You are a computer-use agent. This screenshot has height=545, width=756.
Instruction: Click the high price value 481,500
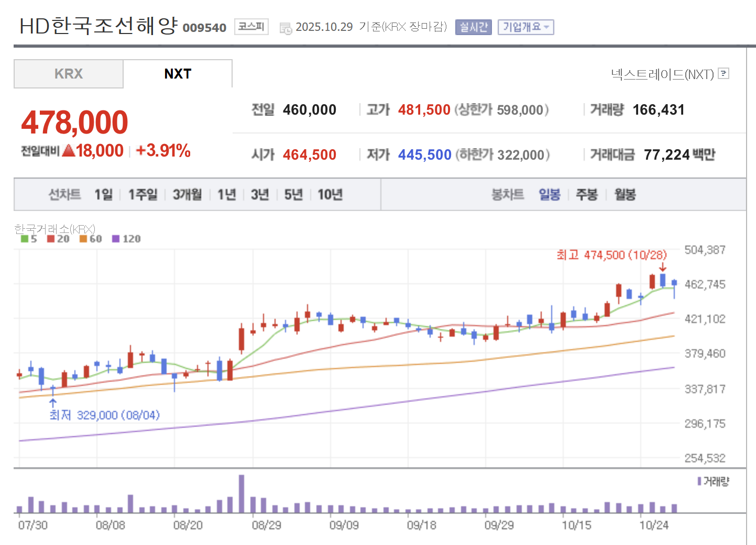coord(424,110)
